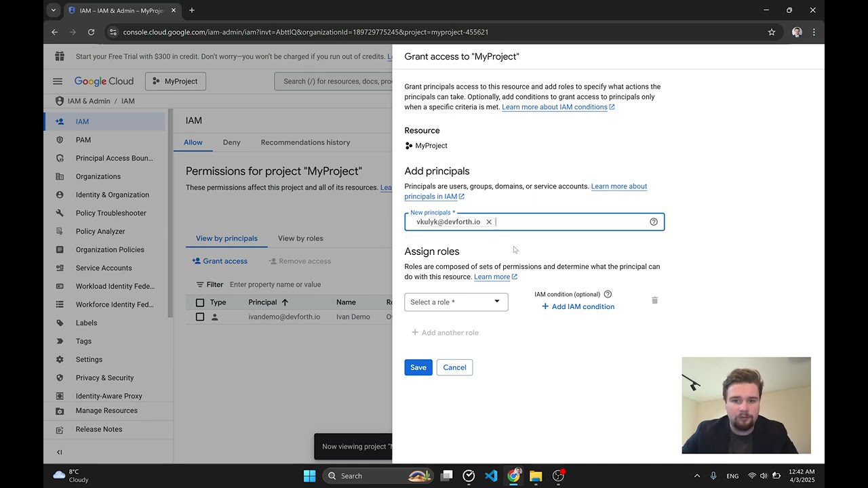Viewport: 868px width, 488px height.
Task: Open Learn more about principals in IAM link
Action: tap(526, 191)
